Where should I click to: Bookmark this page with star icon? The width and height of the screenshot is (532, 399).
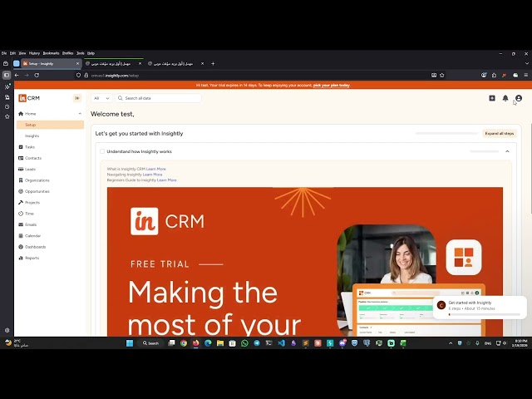coord(442,76)
